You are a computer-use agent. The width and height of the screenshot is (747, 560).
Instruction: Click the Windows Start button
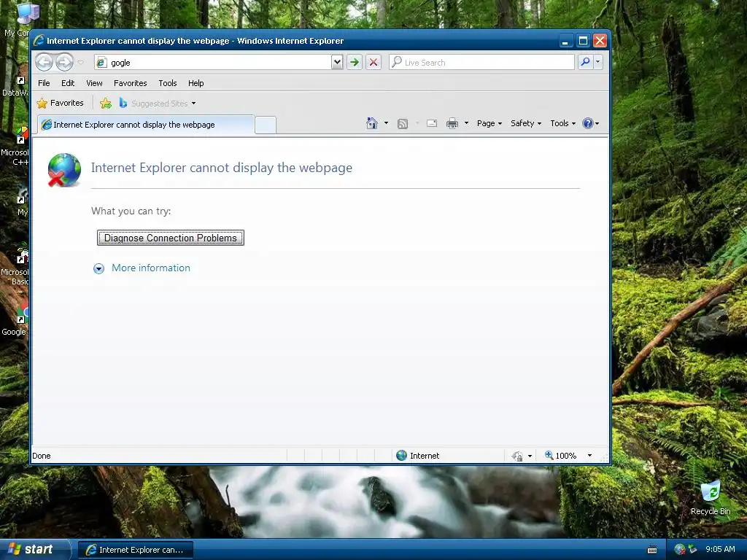35,550
